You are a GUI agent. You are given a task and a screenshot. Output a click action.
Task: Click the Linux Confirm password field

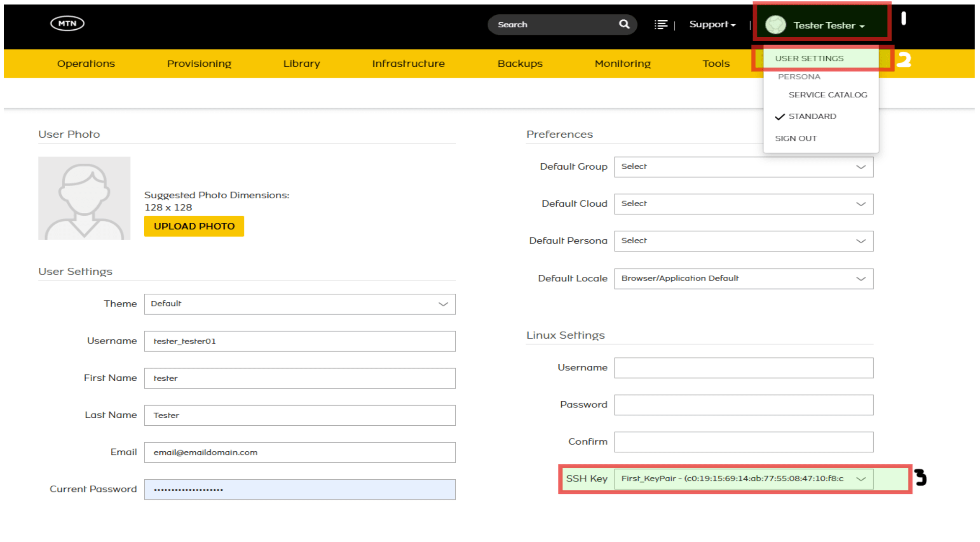coord(743,442)
